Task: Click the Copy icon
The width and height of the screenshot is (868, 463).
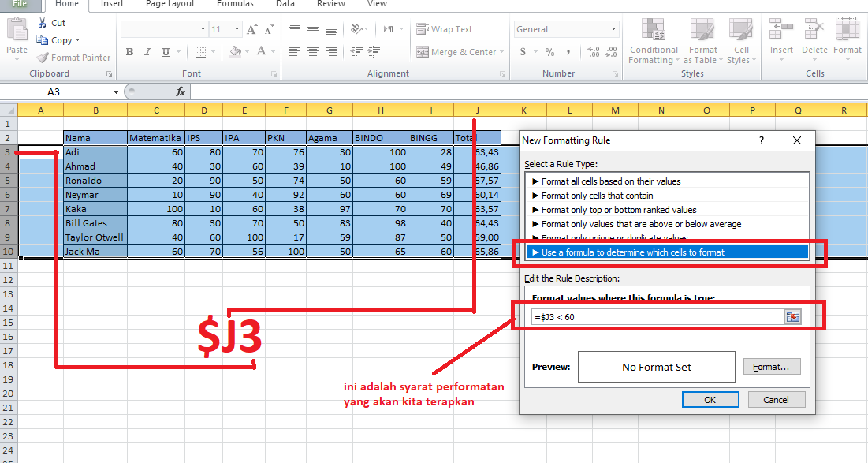Action: point(42,40)
